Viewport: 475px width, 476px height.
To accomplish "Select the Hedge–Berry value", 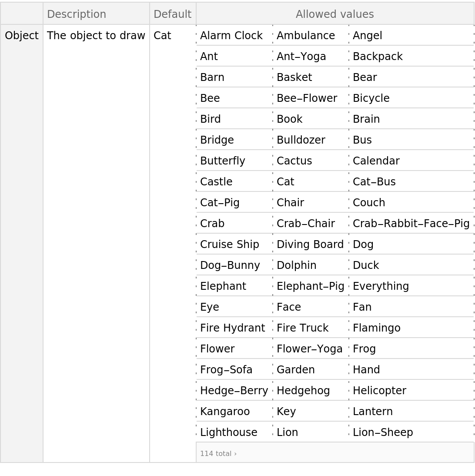I will pos(234,390).
